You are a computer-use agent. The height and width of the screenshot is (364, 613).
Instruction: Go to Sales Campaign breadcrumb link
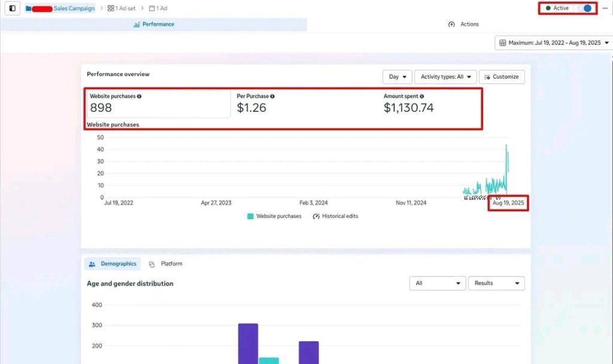[74, 8]
